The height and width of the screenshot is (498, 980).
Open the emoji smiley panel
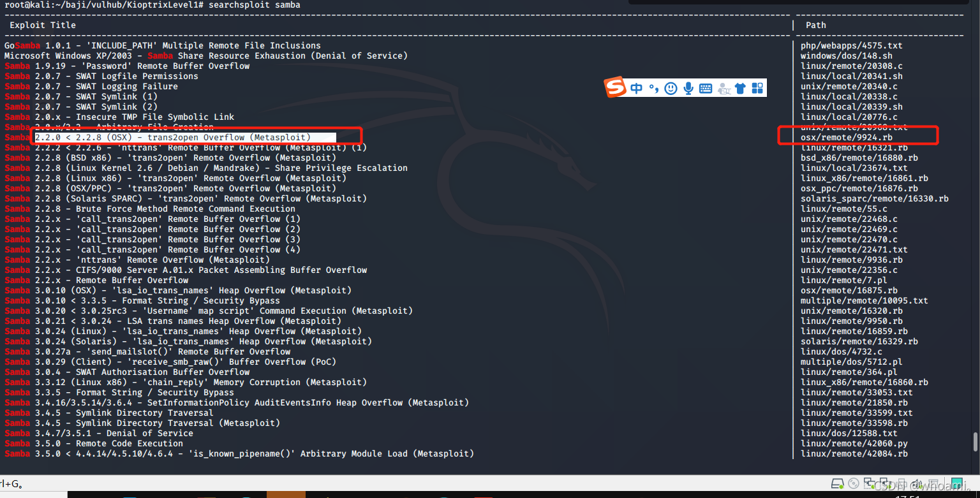[671, 89]
